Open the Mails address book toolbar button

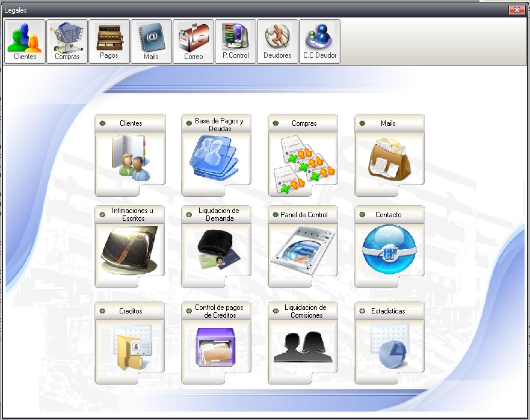151,42
